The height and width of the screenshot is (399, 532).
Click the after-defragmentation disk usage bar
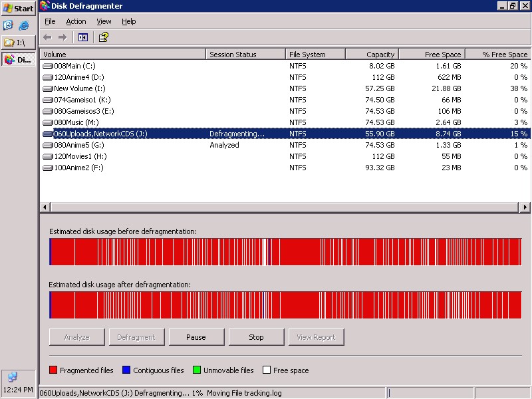pos(285,305)
